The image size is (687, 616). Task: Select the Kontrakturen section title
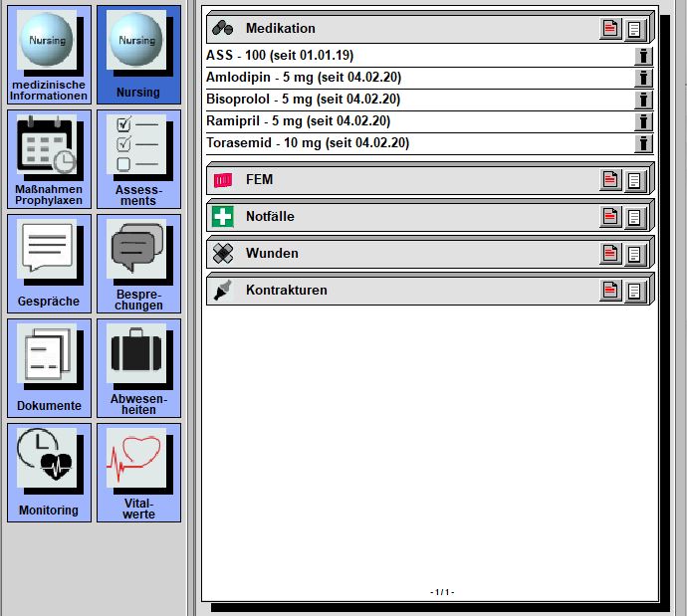click(x=287, y=290)
